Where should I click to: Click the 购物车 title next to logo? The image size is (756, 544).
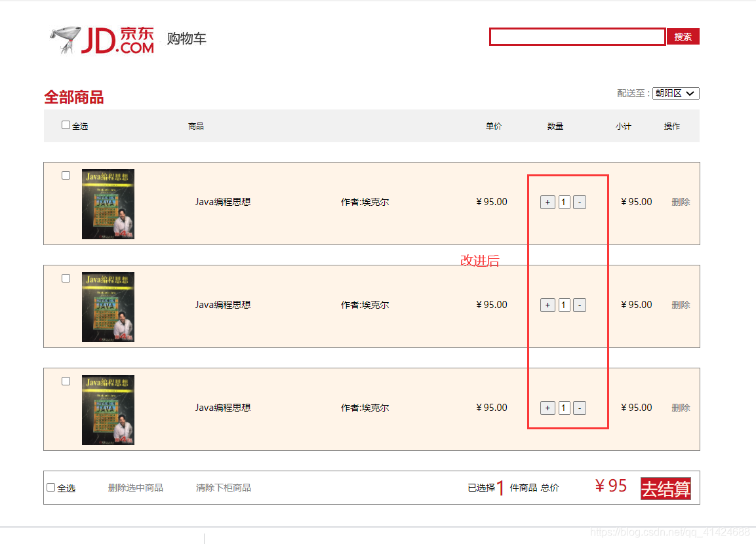pyautogui.click(x=187, y=39)
